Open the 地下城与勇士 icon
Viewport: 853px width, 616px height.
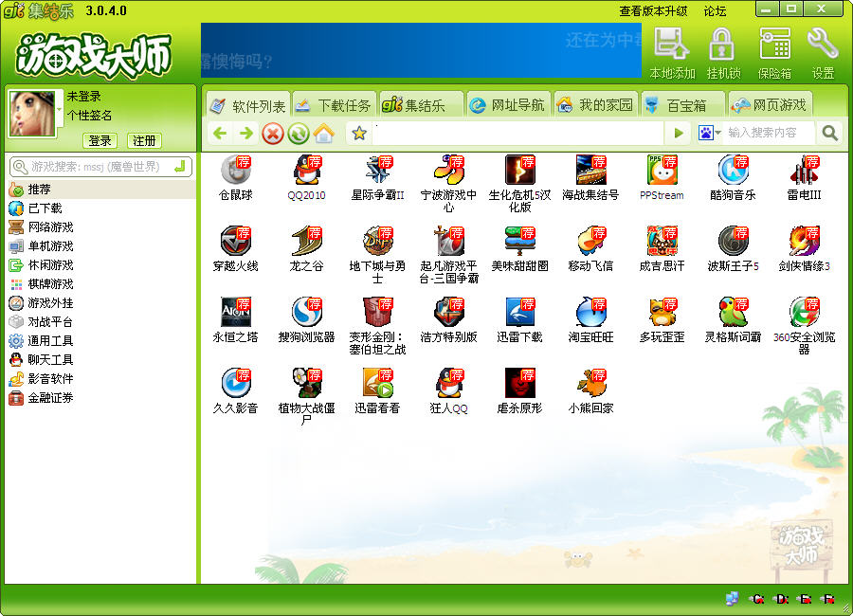click(x=377, y=241)
